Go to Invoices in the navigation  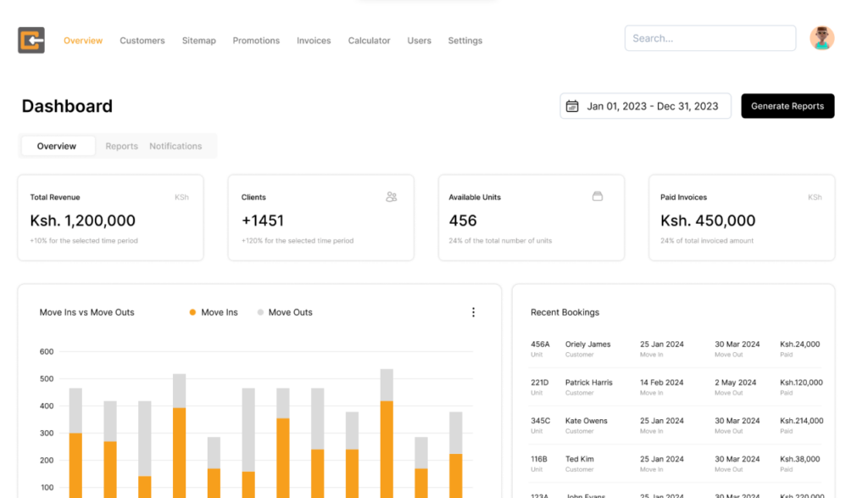tap(314, 41)
